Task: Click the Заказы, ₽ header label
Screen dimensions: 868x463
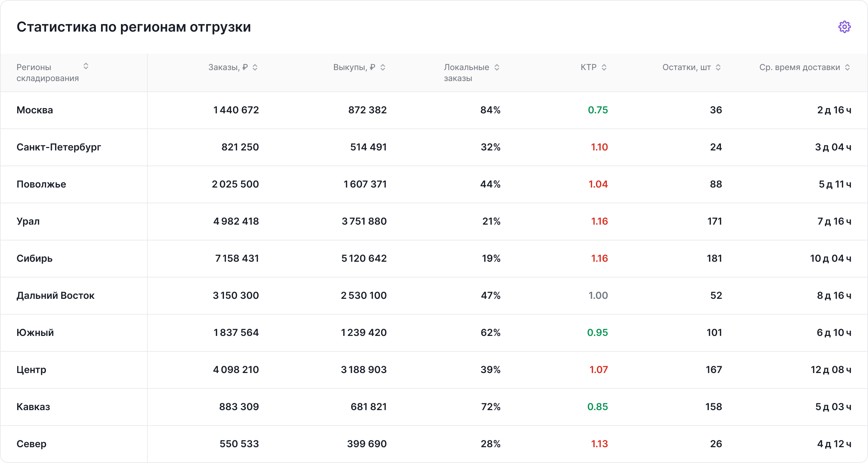Action: pyautogui.click(x=228, y=67)
